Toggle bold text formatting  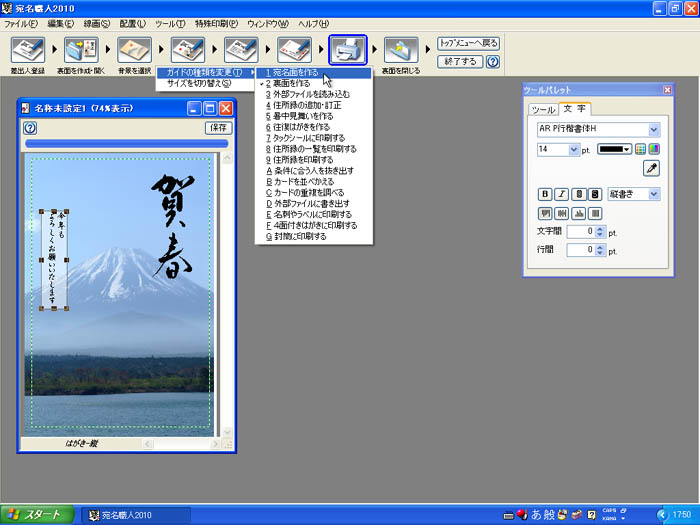[x=545, y=194]
